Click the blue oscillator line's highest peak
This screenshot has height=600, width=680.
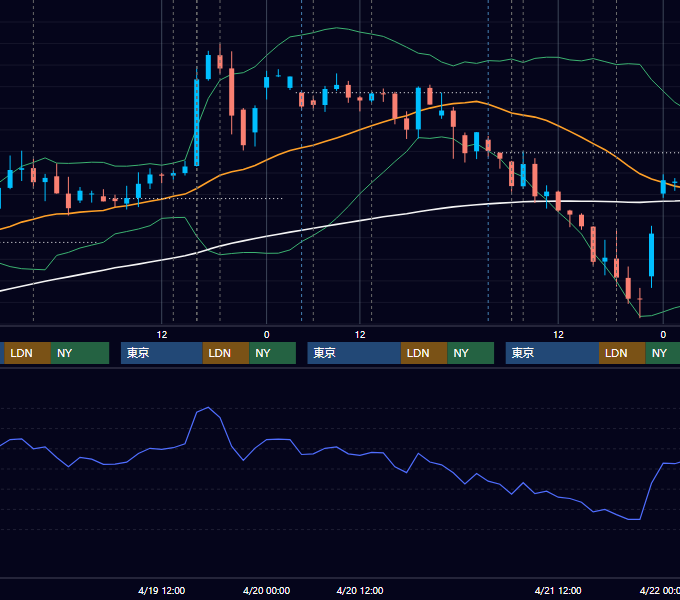[208, 408]
